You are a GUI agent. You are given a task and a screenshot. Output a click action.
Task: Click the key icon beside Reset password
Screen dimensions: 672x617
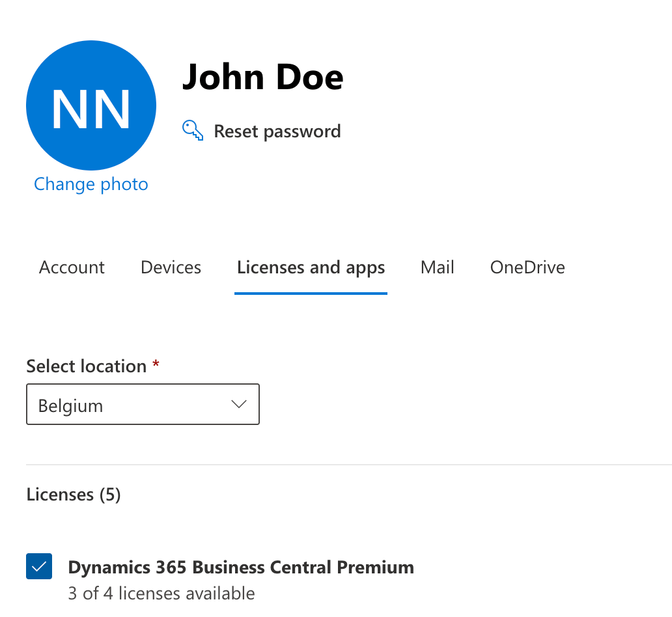(x=193, y=130)
